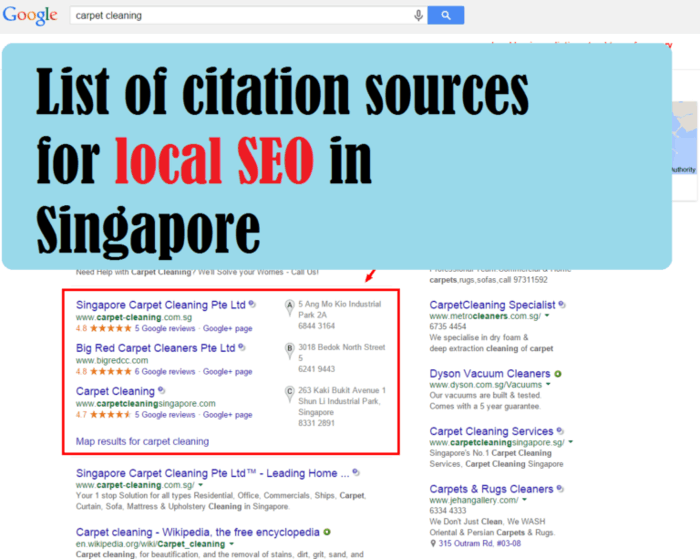Viewport: 700px width, 559px height.
Task: Click map pin A marker
Action: pos(289,307)
